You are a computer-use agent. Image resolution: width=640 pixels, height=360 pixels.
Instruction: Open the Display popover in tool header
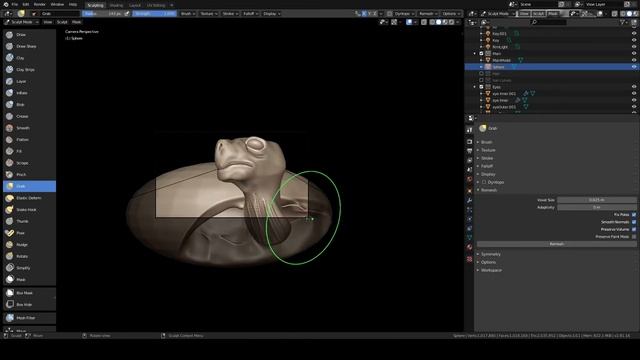pyautogui.click(x=271, y=13)
